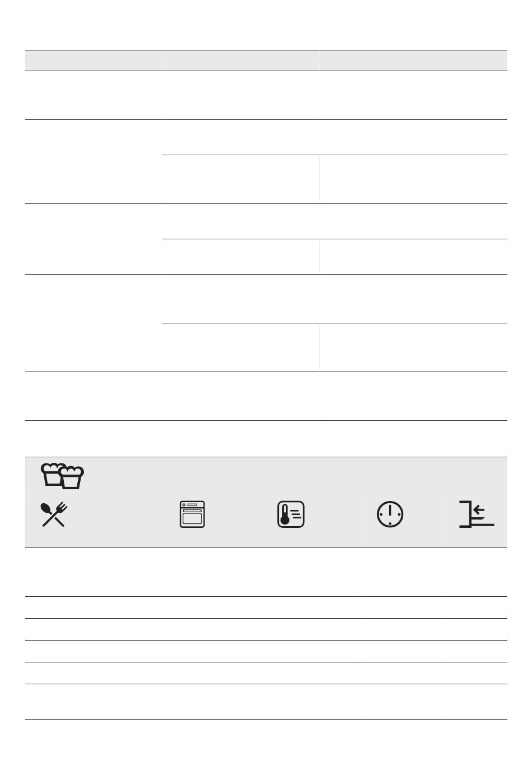
Task: Select the thermometer temperature icon
Action: point(291,514)
